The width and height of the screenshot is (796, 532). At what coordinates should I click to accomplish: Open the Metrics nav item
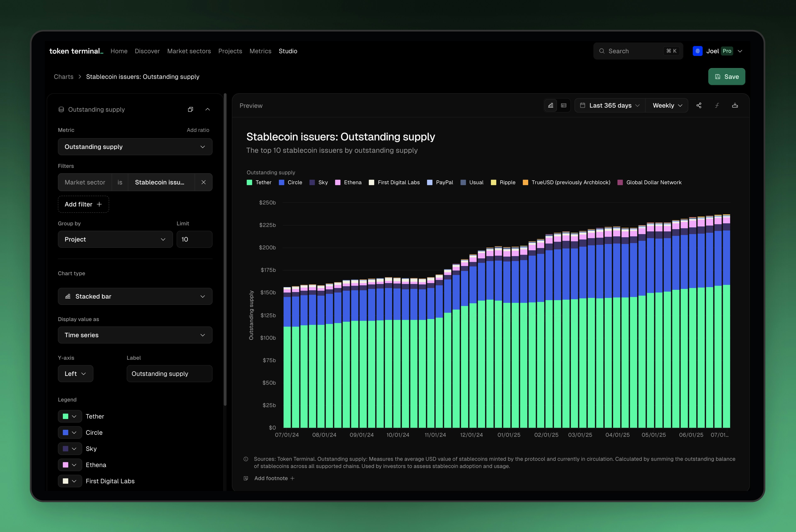click(260, 51)
